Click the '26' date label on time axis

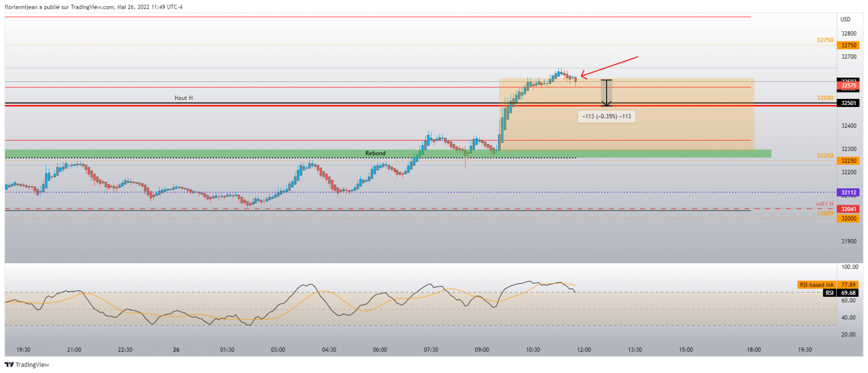pyautogui.click(x=176, y=350)
